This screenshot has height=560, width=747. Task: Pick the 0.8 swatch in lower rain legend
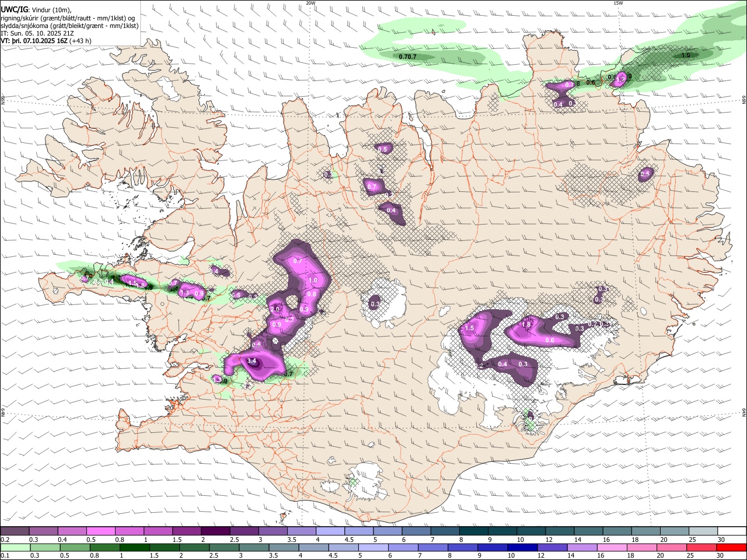(104, 547)
